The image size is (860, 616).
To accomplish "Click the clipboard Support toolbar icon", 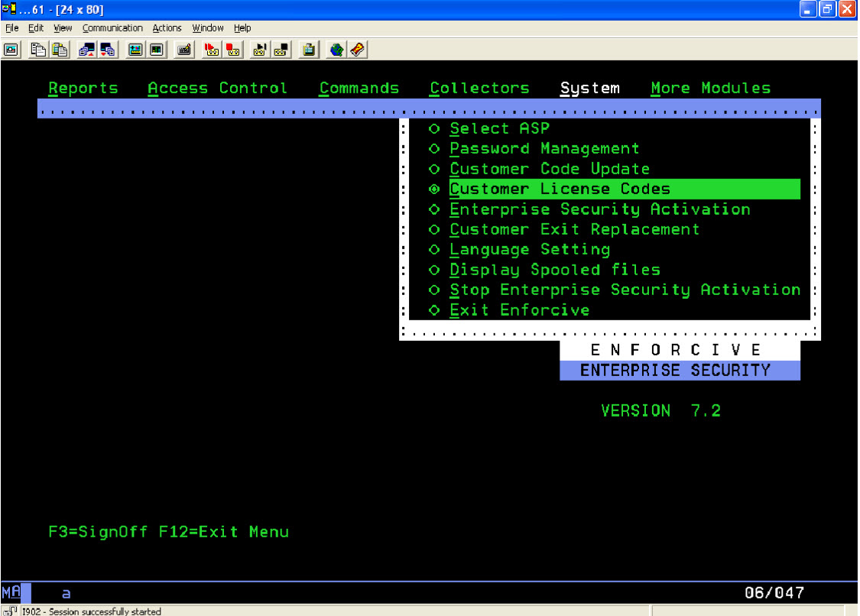I will 309,50.
